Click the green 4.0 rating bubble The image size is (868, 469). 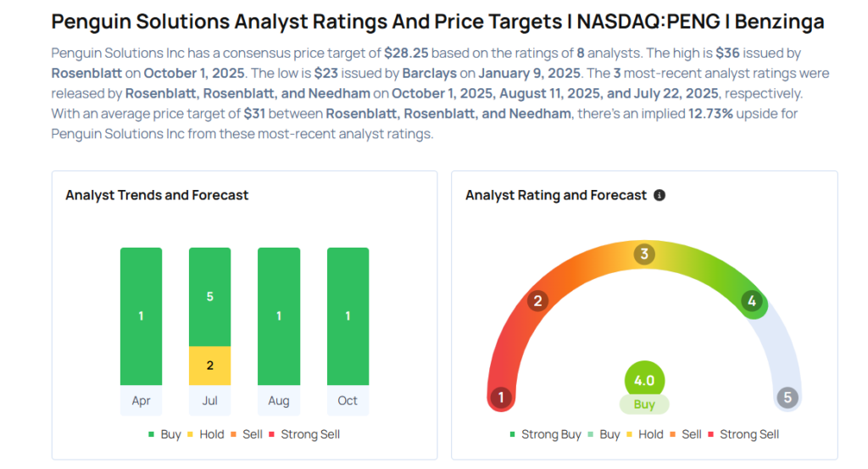coord(644,381)
